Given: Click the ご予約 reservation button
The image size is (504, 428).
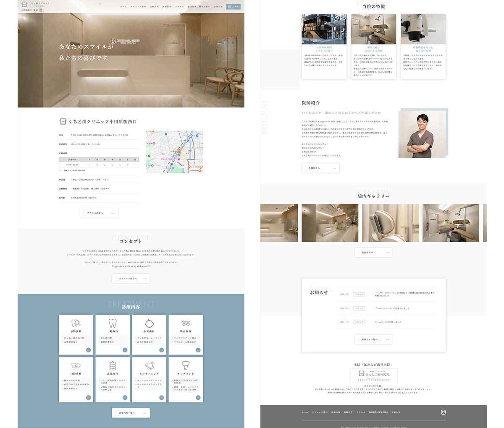Looking at the screenshot, I should pos(234,7).
